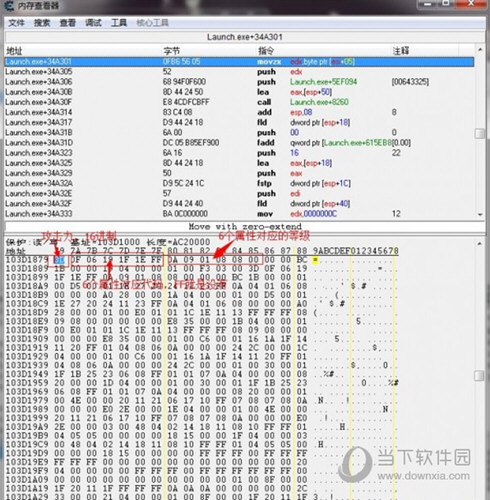This screenshot has width=490, height=500.
Task: Click hex row address 103D19A9
Action: click(x=27, y=427)
